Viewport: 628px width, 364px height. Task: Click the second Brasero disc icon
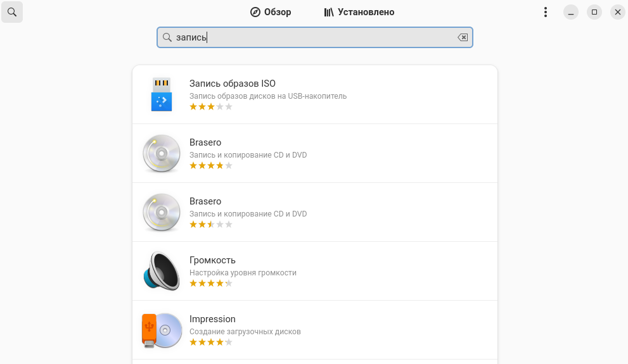pyautogui.click(x=162, y=212)
